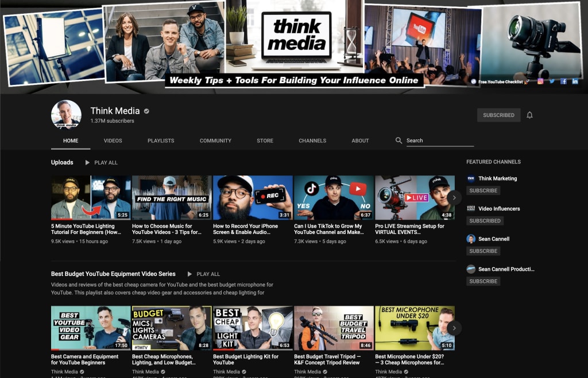The height and width of the screenshot is (378, 588).
Task: Open Pro LIVE Streaming Setup thumbnail
Action: (415, 197)
